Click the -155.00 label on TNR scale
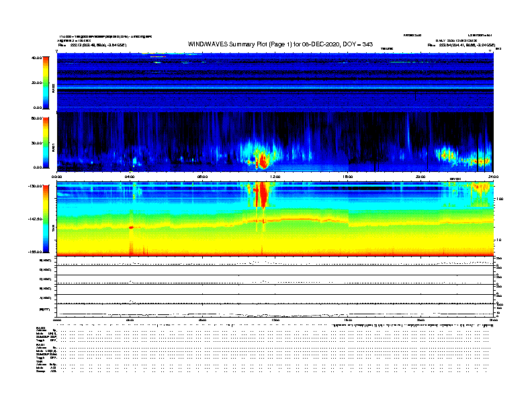The width and height of the screenshot is (532, 411). point(36,252)
